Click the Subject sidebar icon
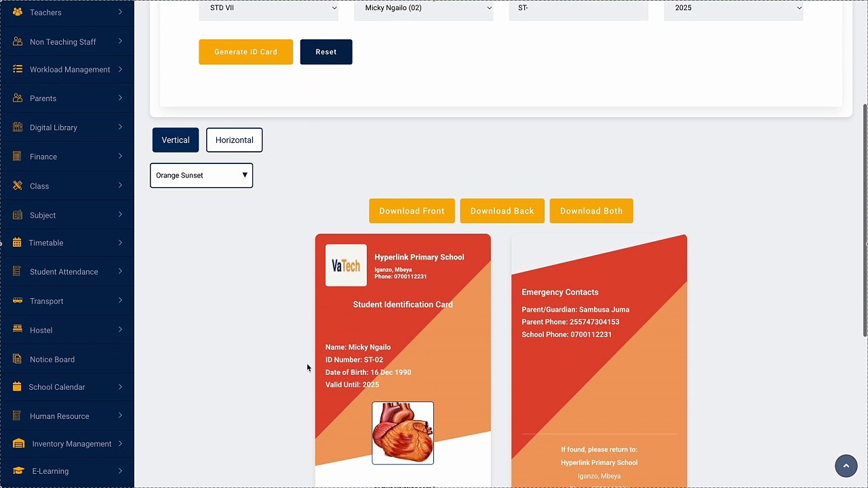Viewport: 868px width, 488px height. (x=18, y=215)
